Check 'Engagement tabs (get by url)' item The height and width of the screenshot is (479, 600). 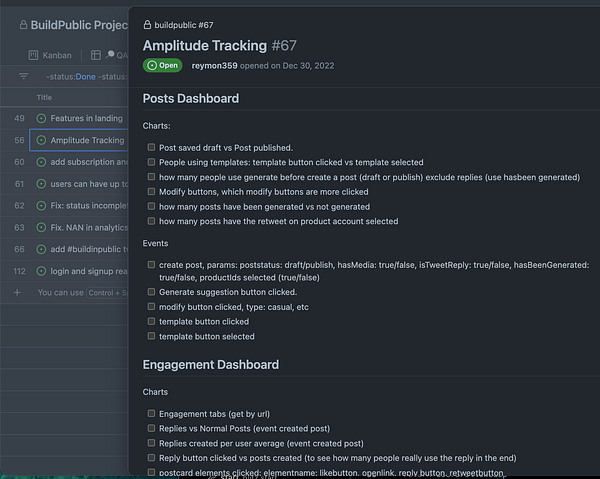point(151,413)
